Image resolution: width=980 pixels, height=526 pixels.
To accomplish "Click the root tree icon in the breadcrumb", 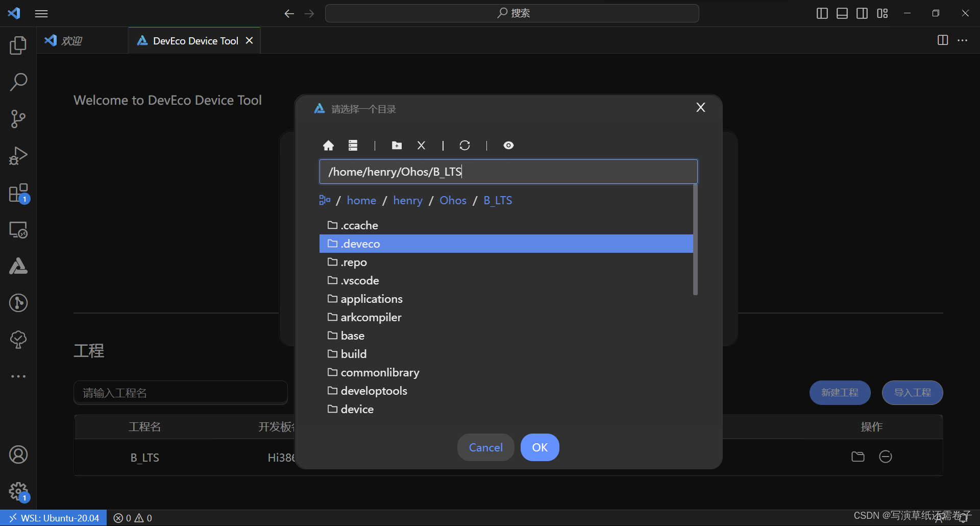I will 325,200.
